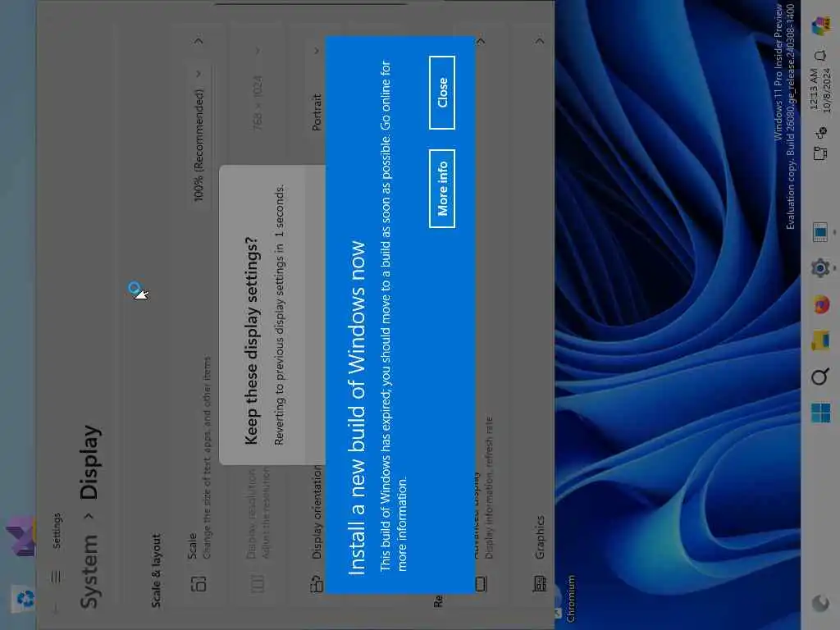Open the 100% (Recommended) scale dropdown
Image resolution: width=840 pixels, height=630 pixels.
click(x=199, y=137)
